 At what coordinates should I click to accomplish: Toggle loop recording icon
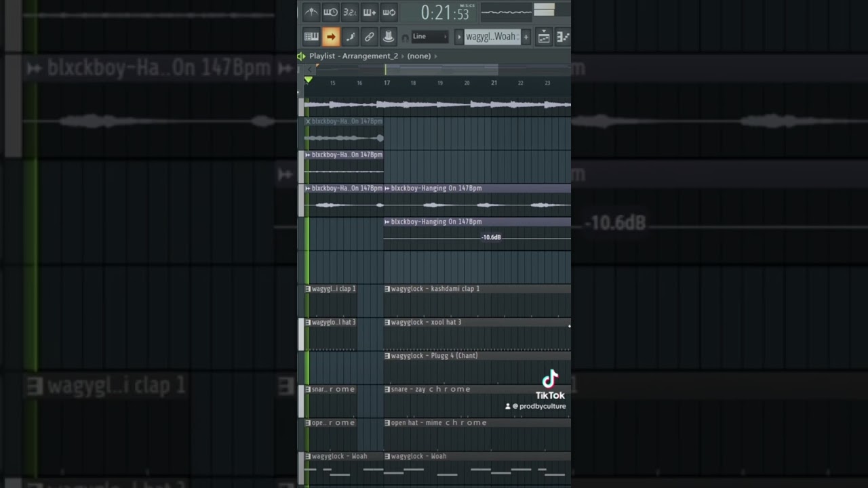[389, 12]
